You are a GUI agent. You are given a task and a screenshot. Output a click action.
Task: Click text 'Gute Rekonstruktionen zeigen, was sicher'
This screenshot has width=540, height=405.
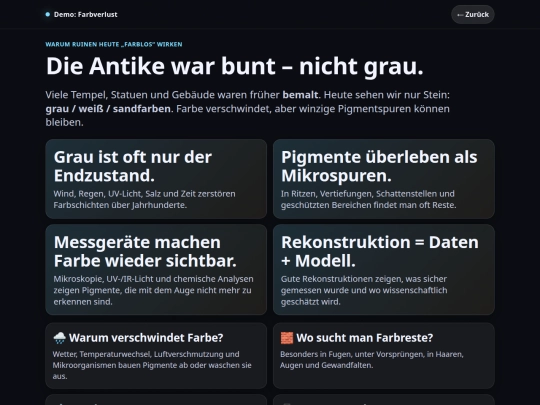364,279
